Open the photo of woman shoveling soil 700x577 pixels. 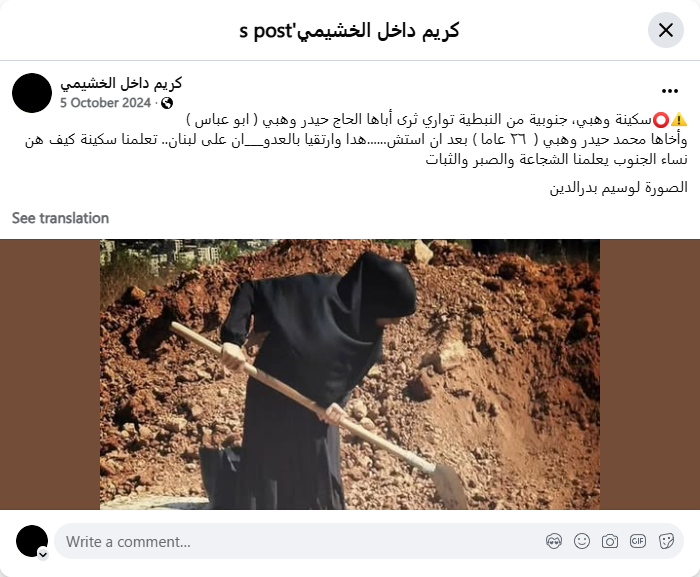tap(350, 374)
